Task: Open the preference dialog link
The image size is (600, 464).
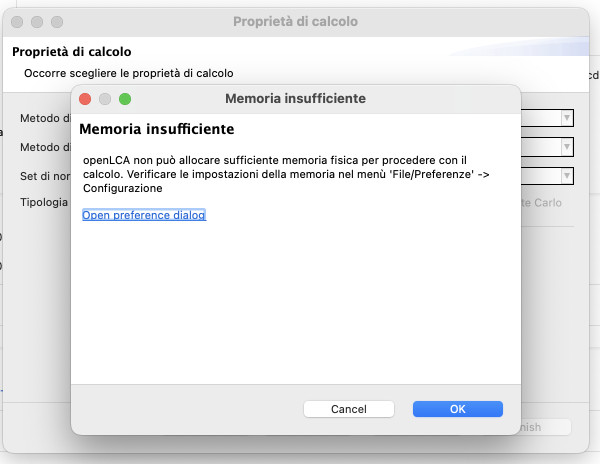Action: [x=144, y=215]
